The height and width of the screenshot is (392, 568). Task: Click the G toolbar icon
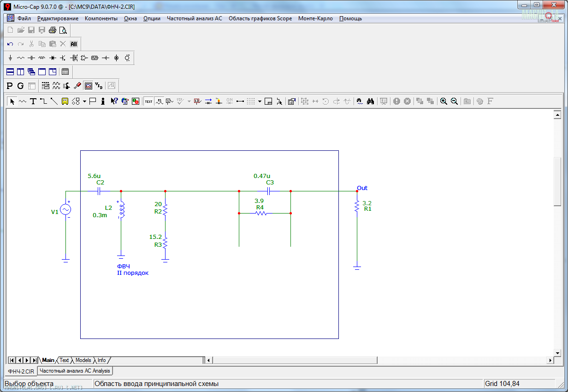click(20, 86)
